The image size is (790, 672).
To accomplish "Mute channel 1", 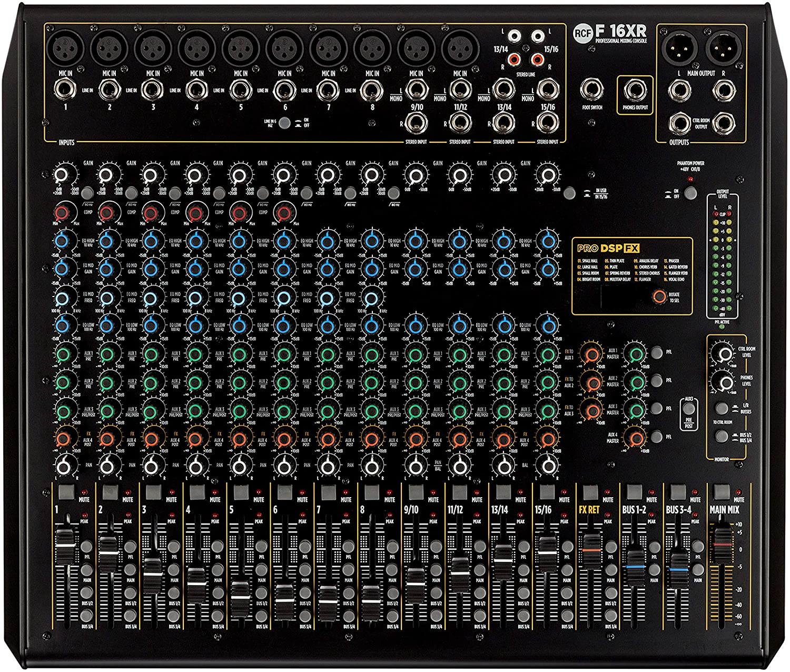I will pyautogui.click(x=66, y=492).
